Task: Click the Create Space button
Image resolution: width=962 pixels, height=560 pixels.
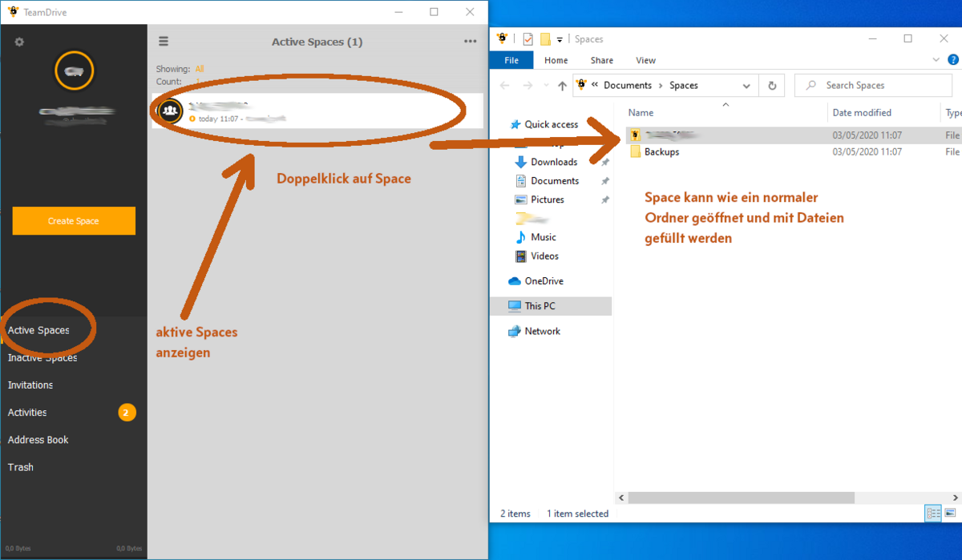Action: pyautogui.click(x=74, y=221)
